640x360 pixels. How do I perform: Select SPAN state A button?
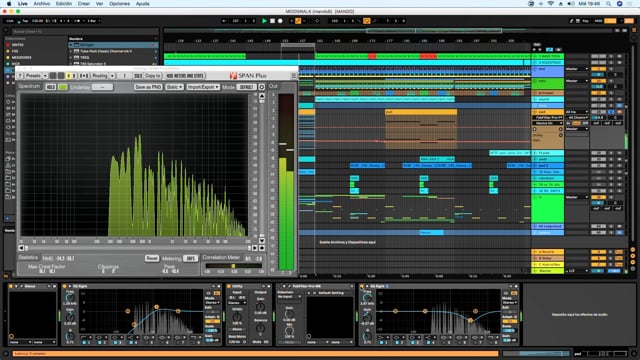[69, 76]
